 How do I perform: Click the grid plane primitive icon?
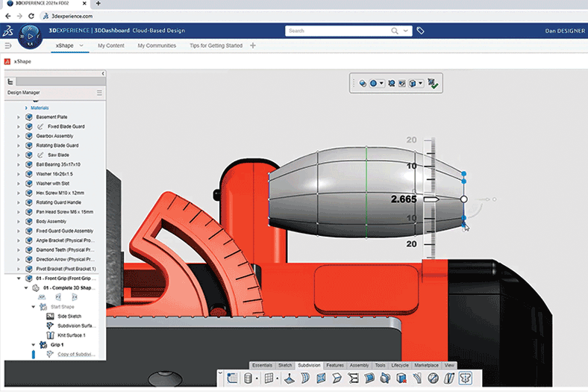pos(269,378)
